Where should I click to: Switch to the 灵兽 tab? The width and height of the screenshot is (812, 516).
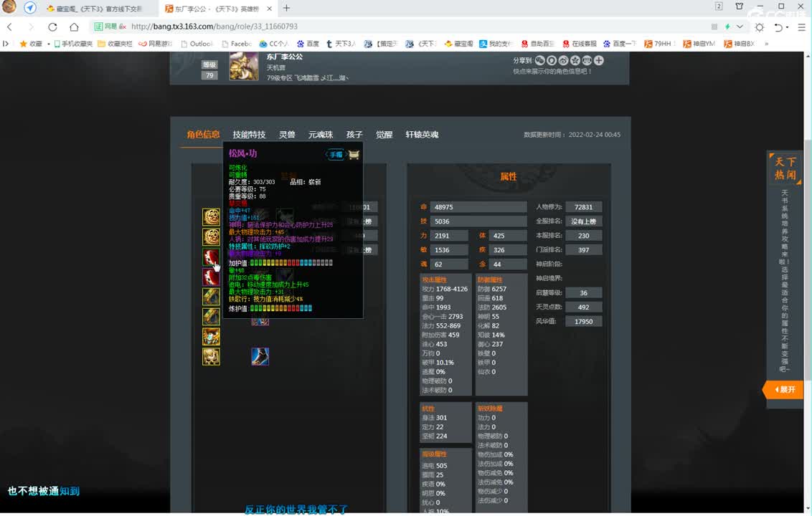pyautogui.click(x=287, y=135)
